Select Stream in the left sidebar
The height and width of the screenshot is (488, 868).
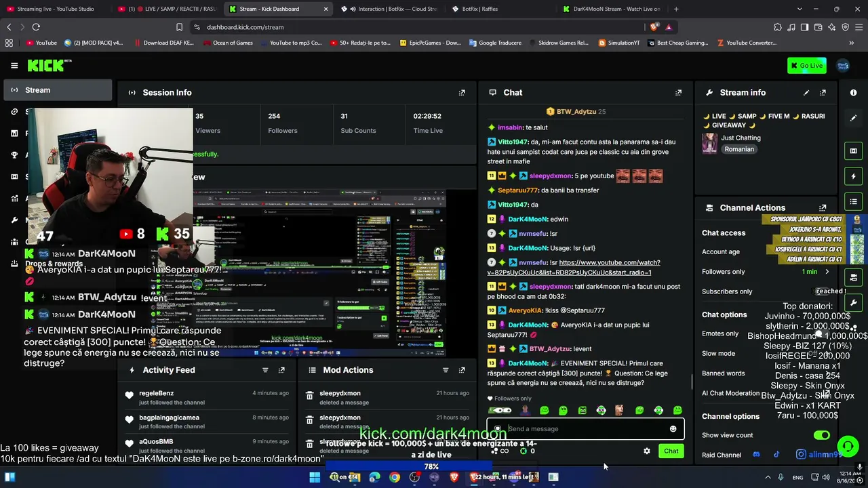click(x=58, y=90)
